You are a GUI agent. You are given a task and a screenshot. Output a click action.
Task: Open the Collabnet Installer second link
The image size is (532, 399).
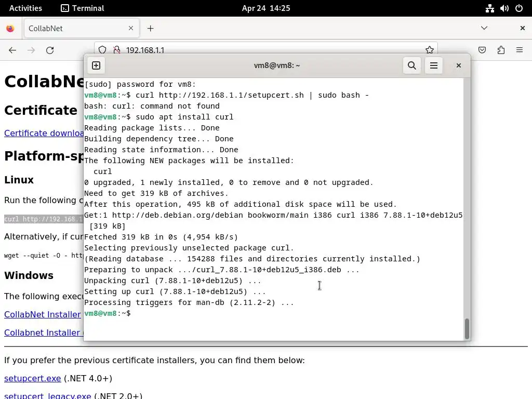tap(44, 332)
